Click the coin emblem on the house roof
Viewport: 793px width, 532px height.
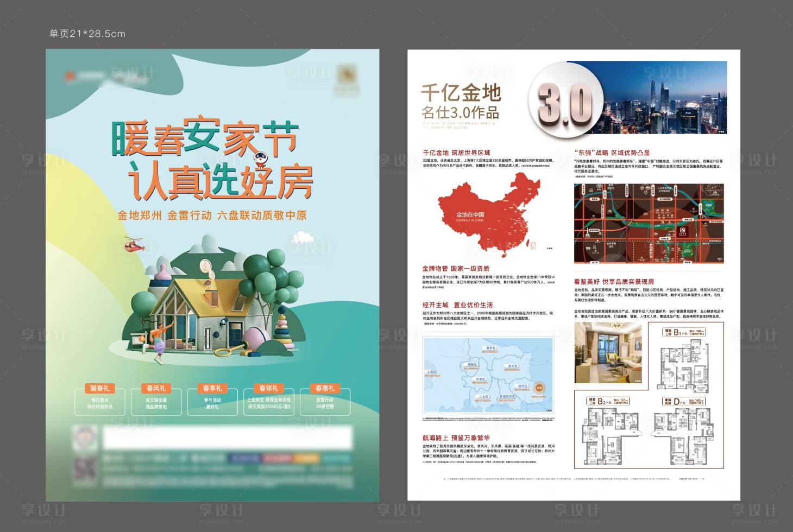tap(206, 266)
